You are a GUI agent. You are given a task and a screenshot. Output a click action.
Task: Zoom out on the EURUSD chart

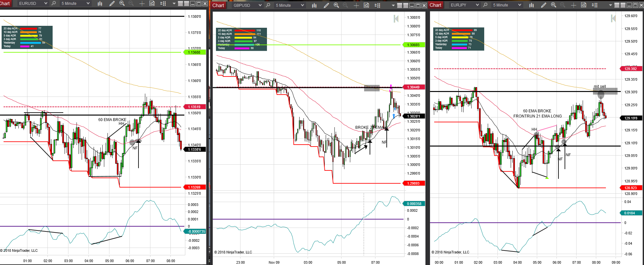click(x=131, y=3)
